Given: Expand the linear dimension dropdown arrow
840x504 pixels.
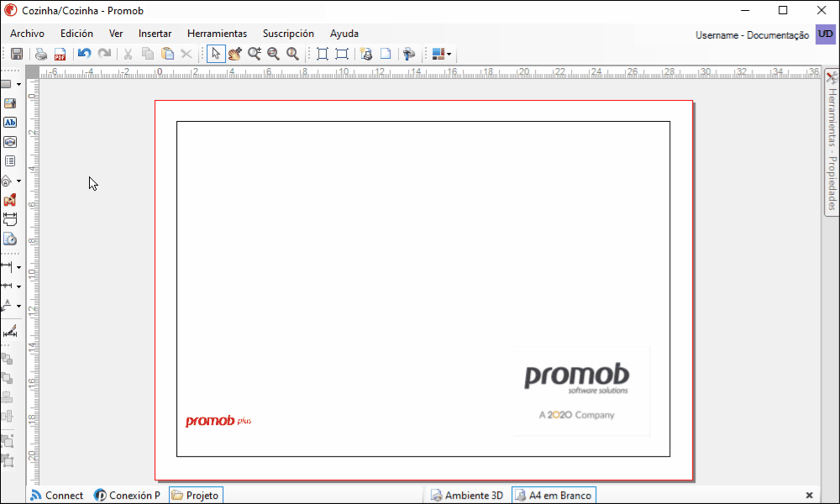Looking at the screenshot, I should pyautogui.click(x=18, y=267).
